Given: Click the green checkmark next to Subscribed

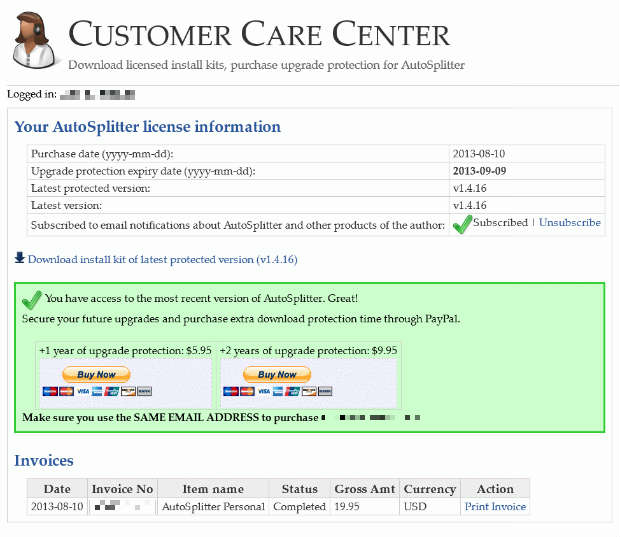Looking at the screenshot, I should point(462,224).
